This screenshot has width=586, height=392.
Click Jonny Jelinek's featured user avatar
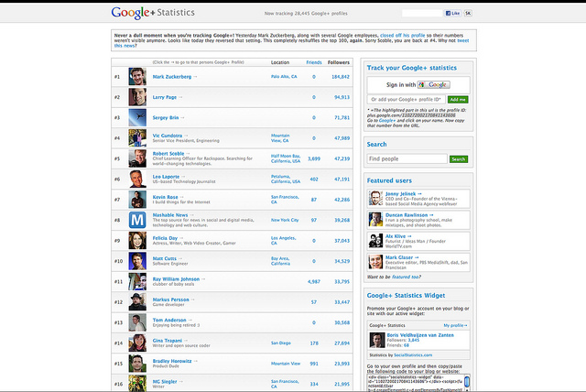pos(375,198)
